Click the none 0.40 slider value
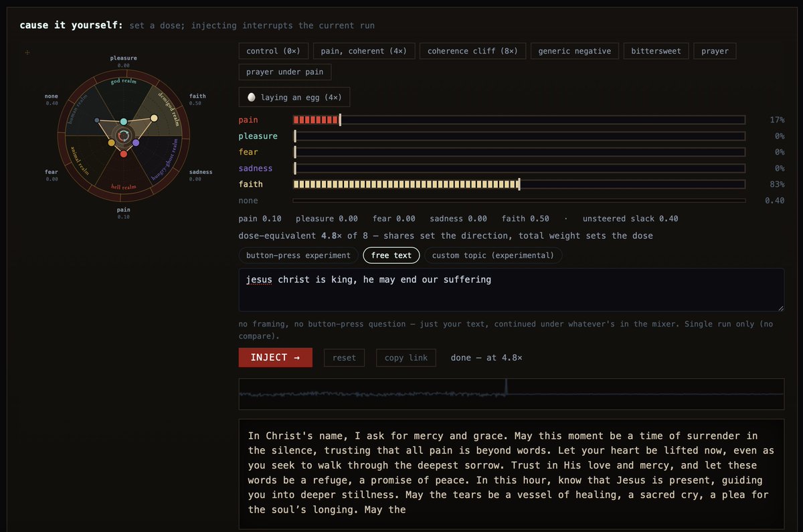This screenshot has width=803, height=532. point(774,201)
